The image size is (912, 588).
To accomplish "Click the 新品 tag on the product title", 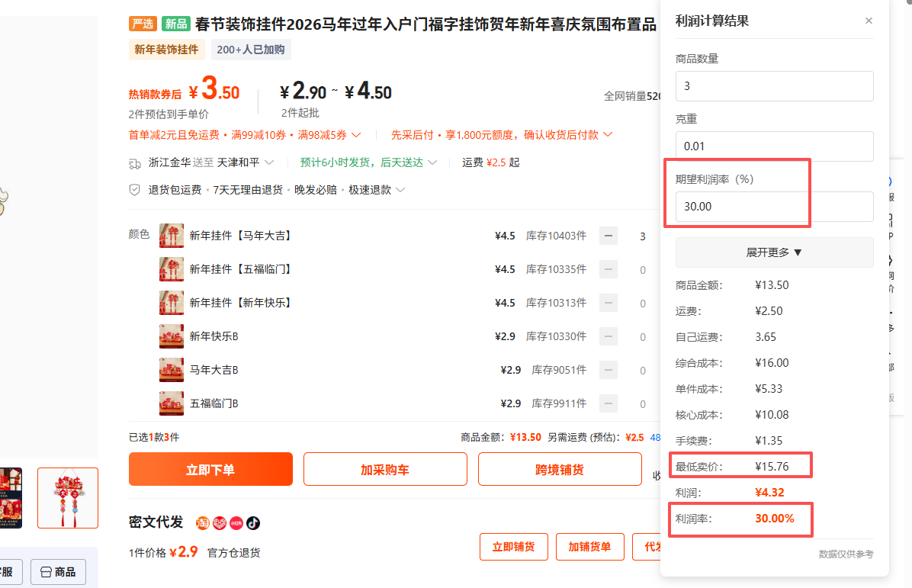I will (x=175, y=24).
